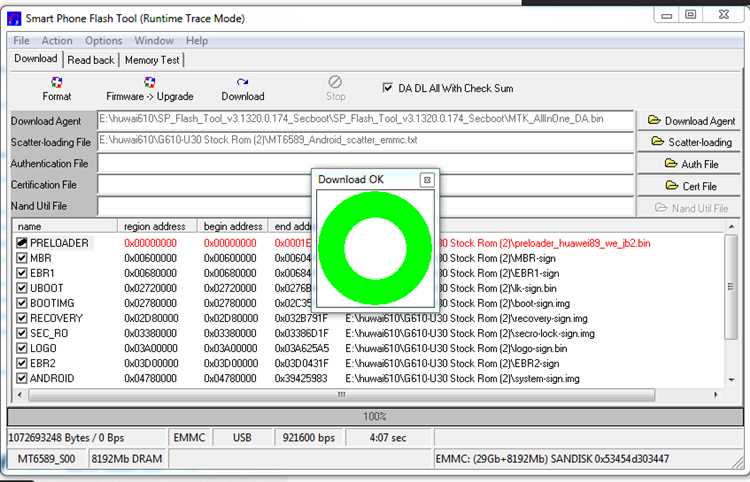The width and height of the screenshot is (750, 482).
Task: Click the Cert File folder button
Action: [x=690, y=186]
